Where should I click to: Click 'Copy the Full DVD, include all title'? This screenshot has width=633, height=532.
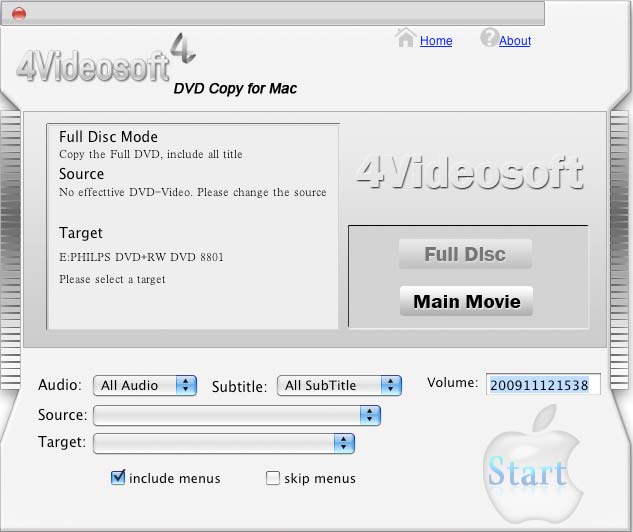pos(151,154)
